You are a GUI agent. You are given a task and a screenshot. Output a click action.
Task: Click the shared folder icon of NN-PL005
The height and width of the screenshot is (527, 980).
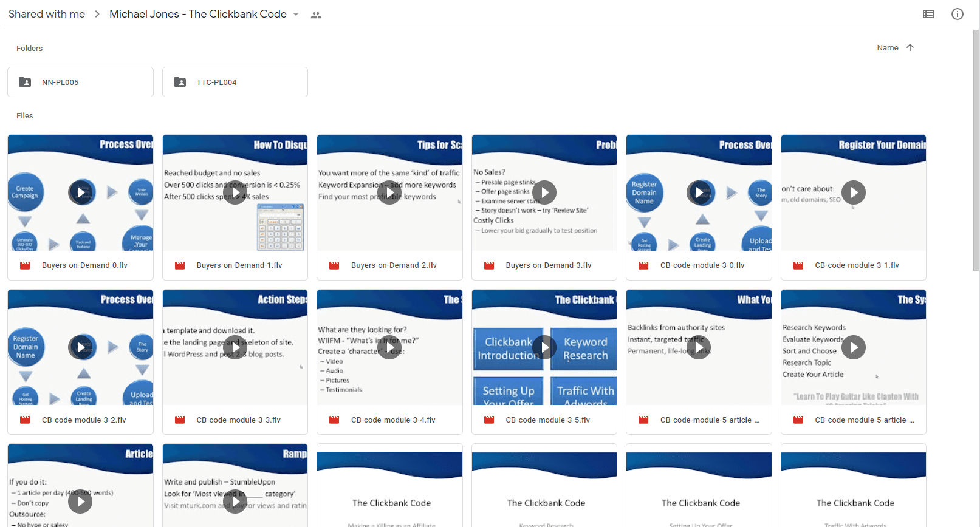[x=25, y=82]
